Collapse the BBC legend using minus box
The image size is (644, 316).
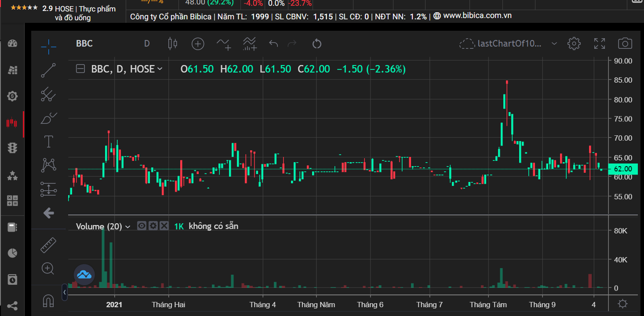(x=80, y=69)
